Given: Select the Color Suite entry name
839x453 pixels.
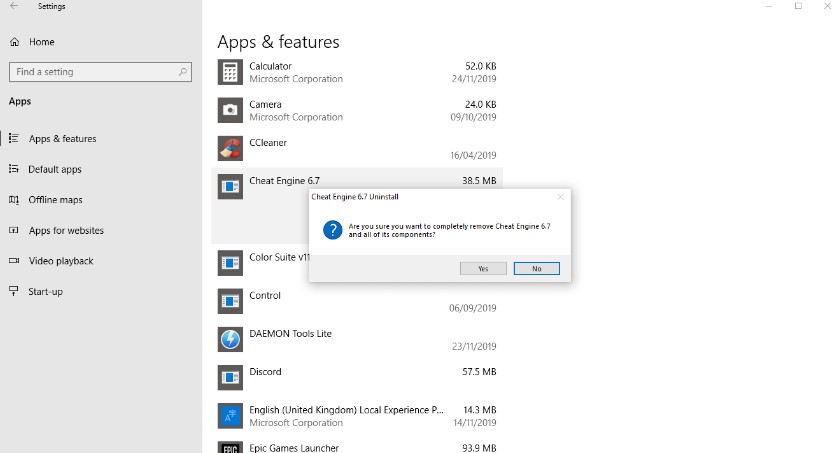Looking at the screenshot, I should click(x=279, y=257).
